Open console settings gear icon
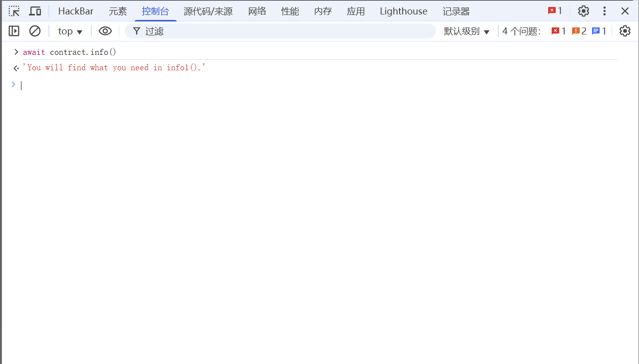The width and height of the screenshot is (639, 364). pyautogui.click(x=625, y=31)
